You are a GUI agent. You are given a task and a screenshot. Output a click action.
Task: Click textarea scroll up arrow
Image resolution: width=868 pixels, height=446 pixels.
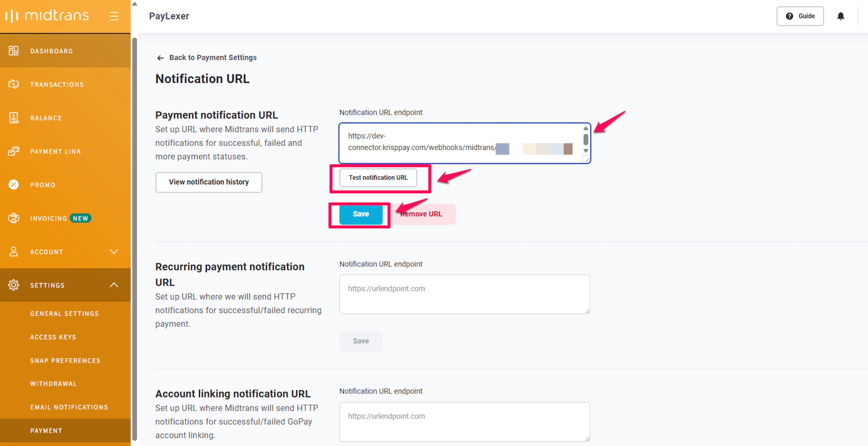[x=586, y=128]
